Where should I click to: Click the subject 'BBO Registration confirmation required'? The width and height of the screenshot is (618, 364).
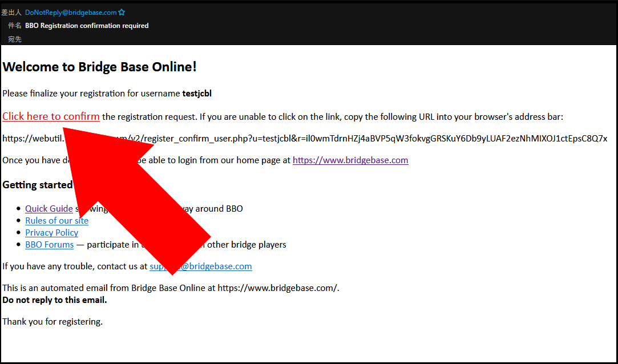point(87,26)
